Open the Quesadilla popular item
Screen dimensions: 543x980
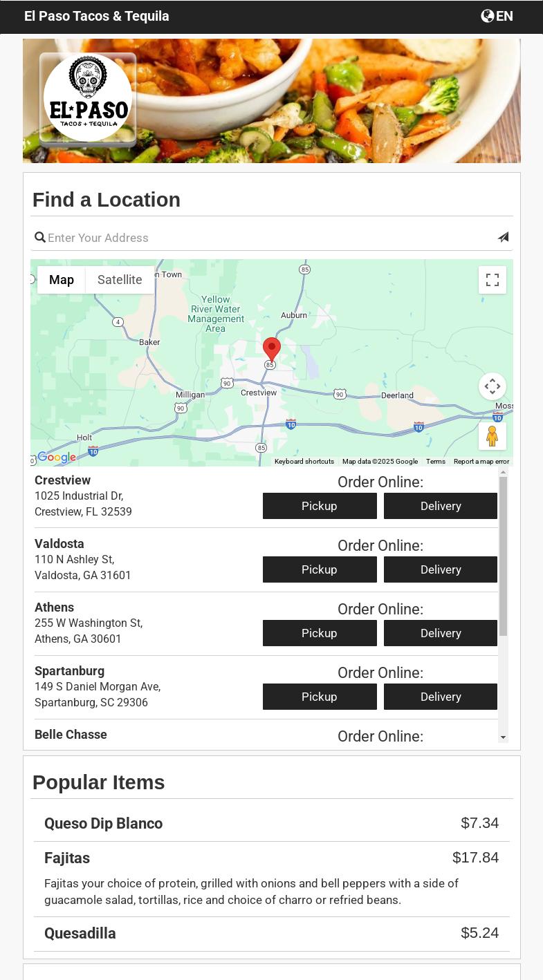click(80, 934)
